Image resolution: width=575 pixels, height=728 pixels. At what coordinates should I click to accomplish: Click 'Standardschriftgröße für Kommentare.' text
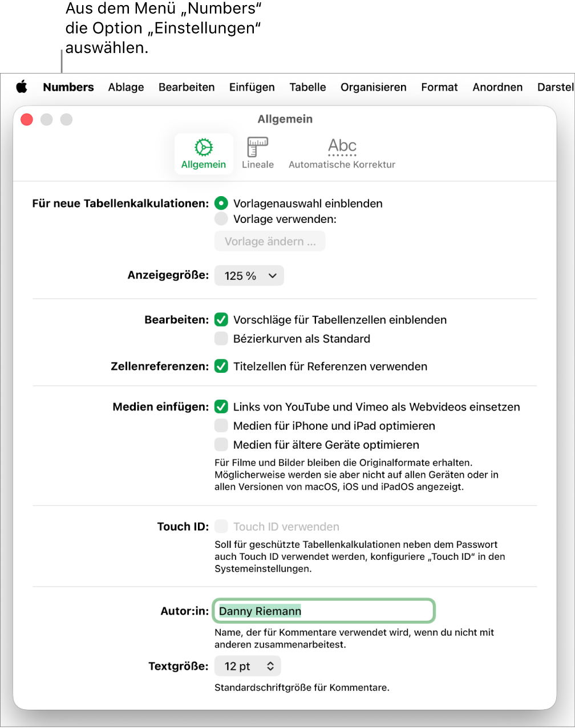click(302, 688)
